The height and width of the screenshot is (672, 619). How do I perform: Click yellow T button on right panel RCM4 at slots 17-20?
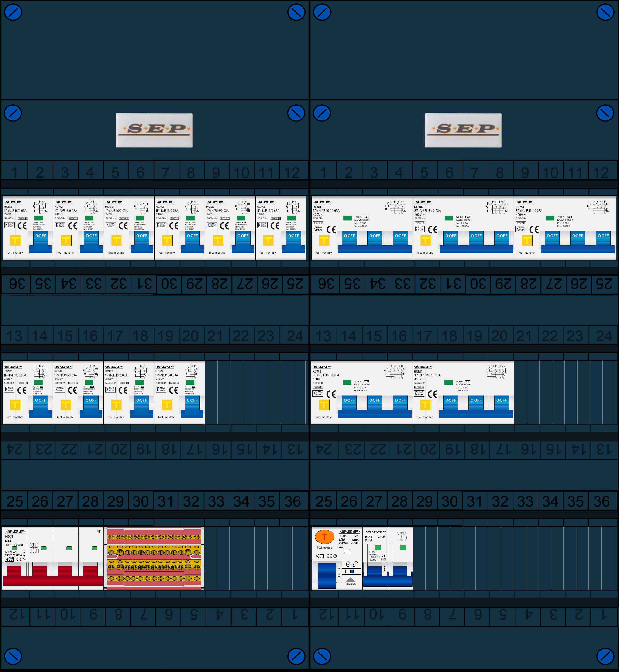pyautogui.click(x=425, y=405)
